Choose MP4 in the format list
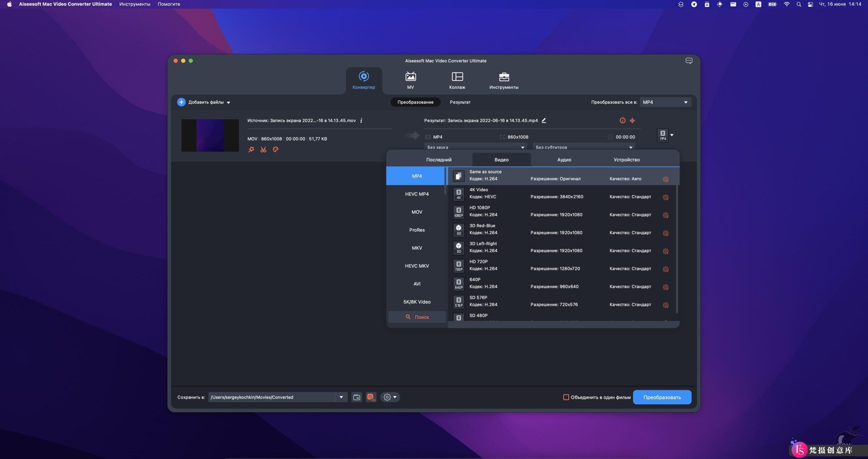 (417, 176)
